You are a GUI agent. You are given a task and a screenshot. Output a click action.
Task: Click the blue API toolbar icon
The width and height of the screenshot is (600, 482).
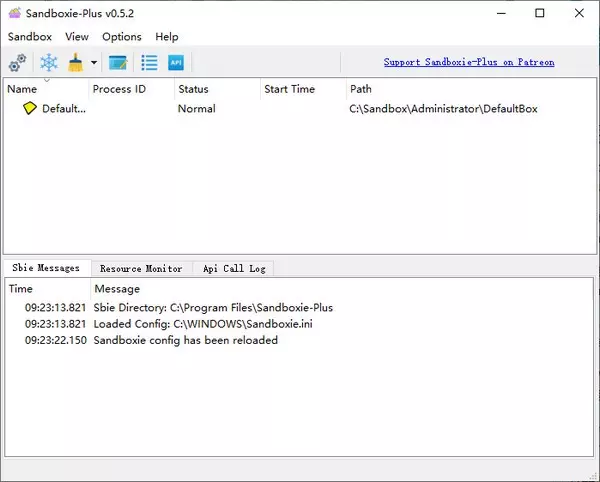176,63
